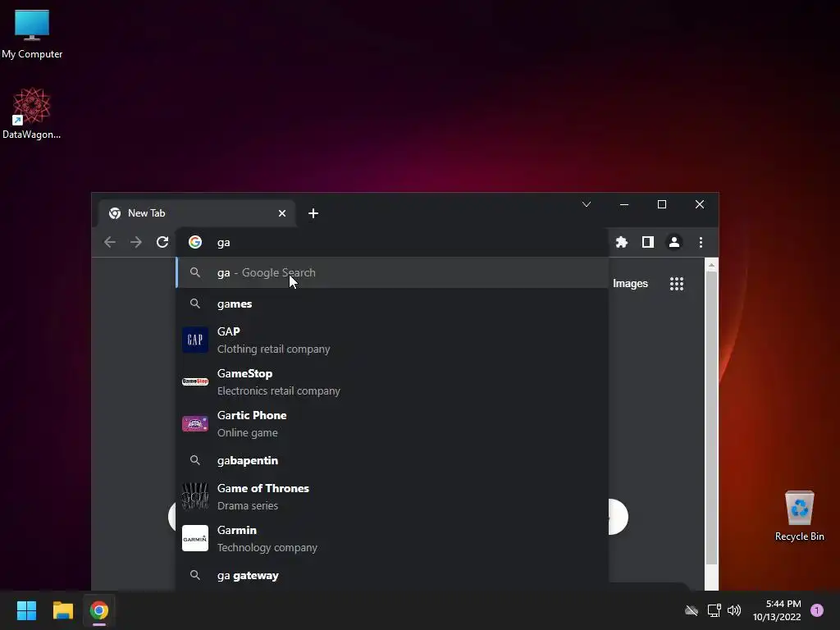Viewport: 840px width, 630px height.
Task: Open the notification badge with count 1
Action: pyautogui.click(x=817, y=610)
